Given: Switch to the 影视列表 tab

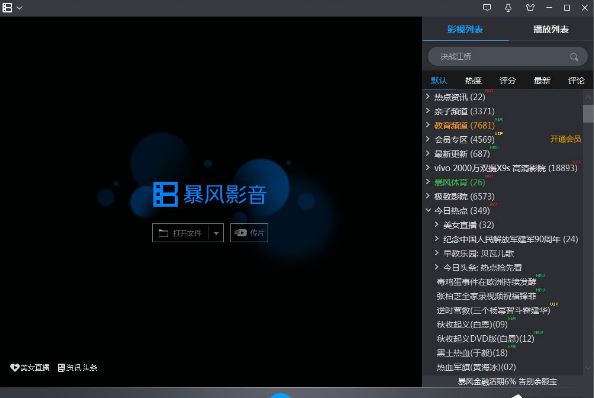Looking at the screenshot, I should click(x=465, y=29).
